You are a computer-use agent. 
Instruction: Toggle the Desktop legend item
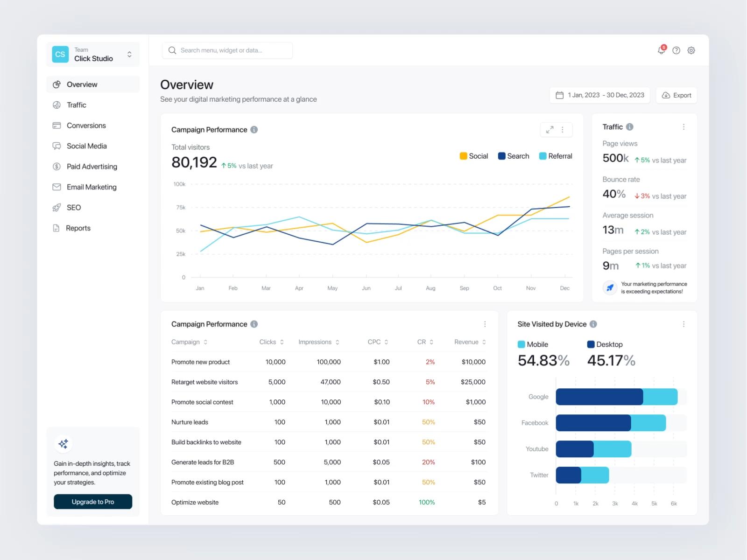point(605,344)
